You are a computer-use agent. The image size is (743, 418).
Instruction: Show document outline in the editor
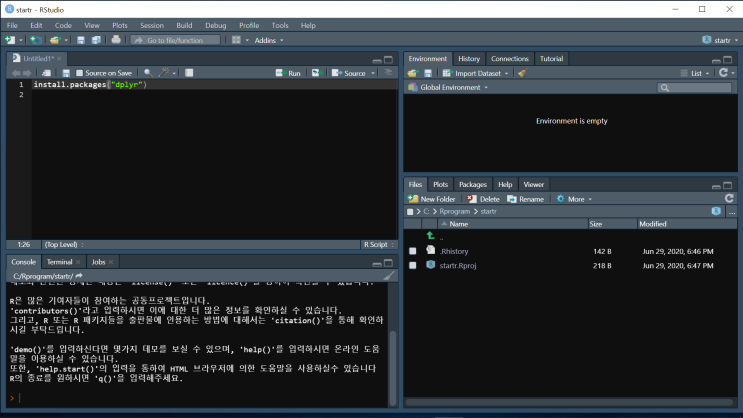coord(388,73)
